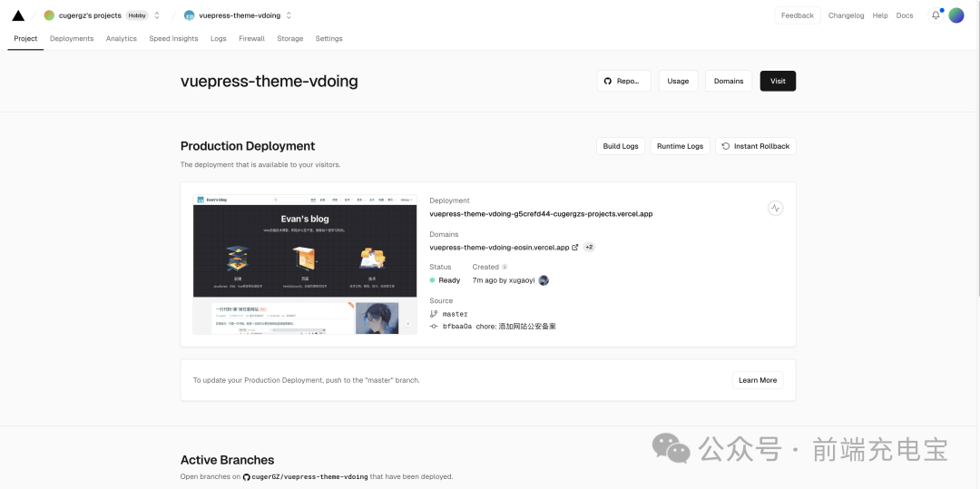Switch to the Project tab
980x489 pixels.
point(25,39)
